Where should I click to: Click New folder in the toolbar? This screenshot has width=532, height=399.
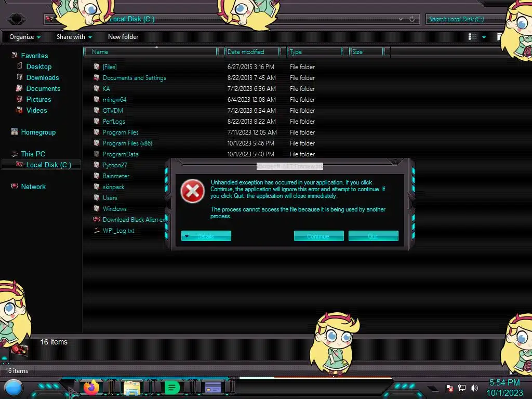click(123, 37)
